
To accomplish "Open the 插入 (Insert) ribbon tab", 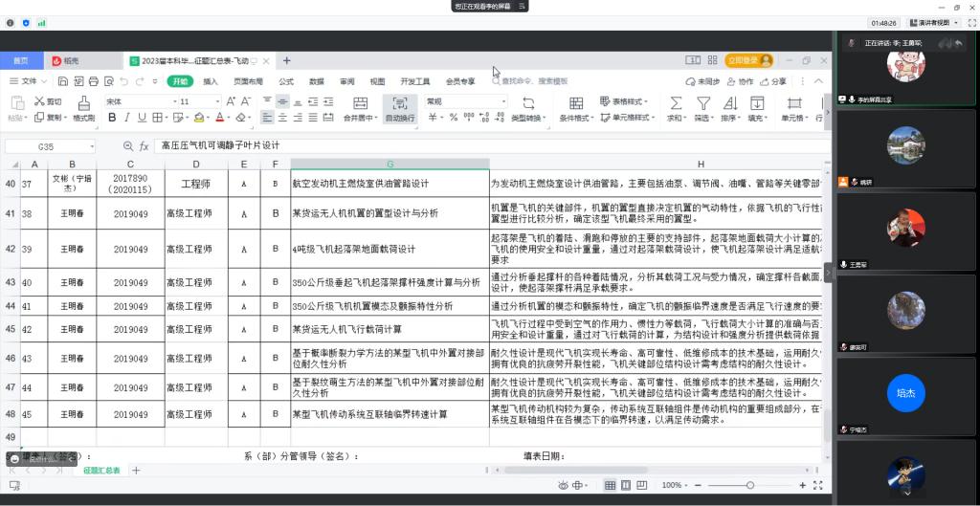I will pos(211,81).
